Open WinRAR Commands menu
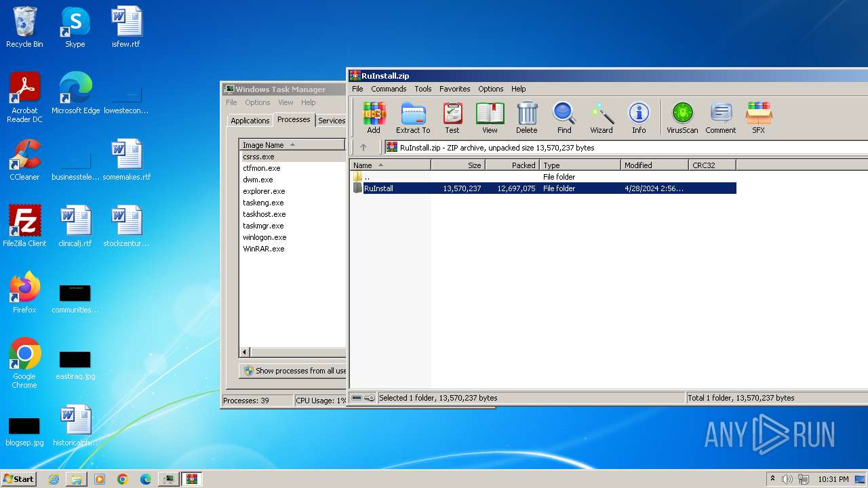The image size is (868, 488). coord(389,89)
